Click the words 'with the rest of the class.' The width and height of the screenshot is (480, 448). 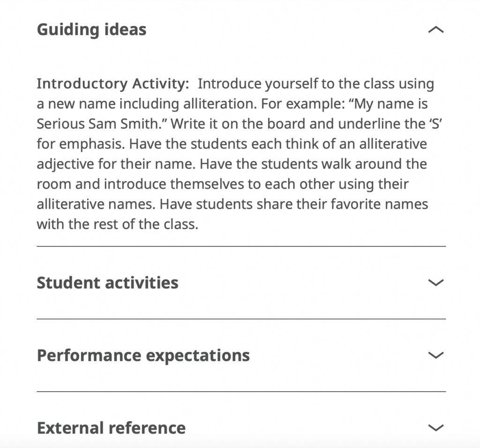click(118, 224)
